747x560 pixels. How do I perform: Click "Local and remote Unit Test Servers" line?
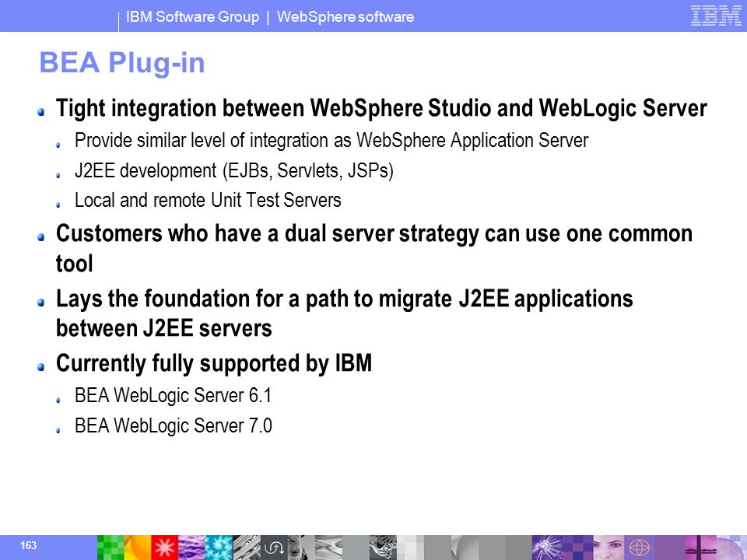[x=208, y=200]
